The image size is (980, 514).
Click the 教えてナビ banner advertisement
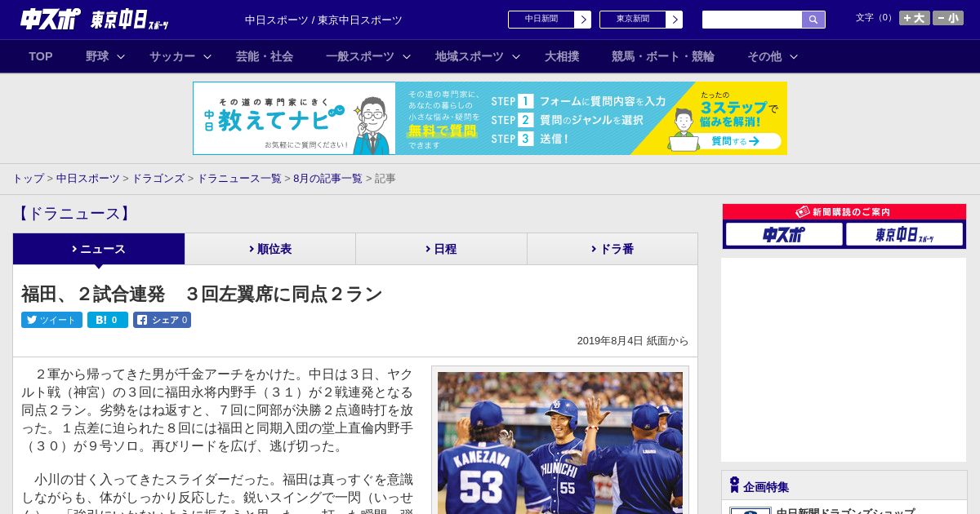click(490, 118)
